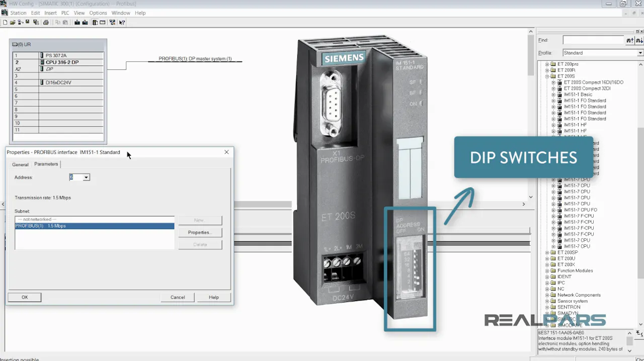This screenshot has height=361, width=644.
Task: Expand the ET 200pro tree node
Action: (x=547, y=64)
